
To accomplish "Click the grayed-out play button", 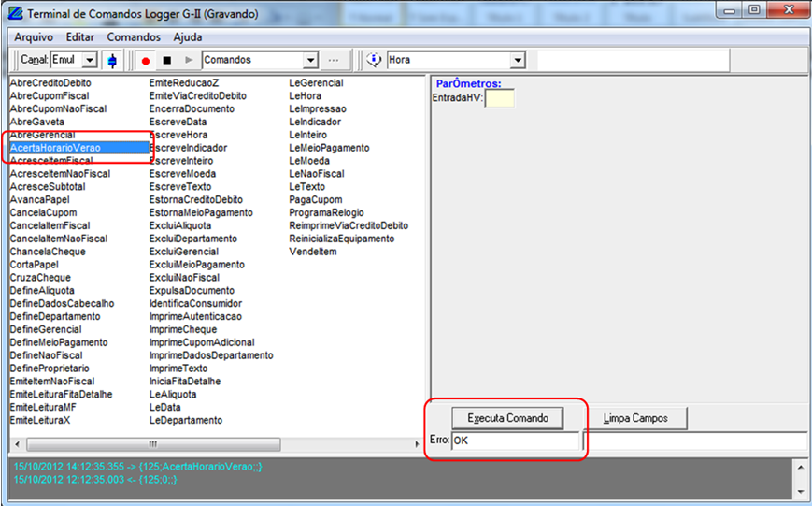I will pyautogui.click(x=189, y=60).
